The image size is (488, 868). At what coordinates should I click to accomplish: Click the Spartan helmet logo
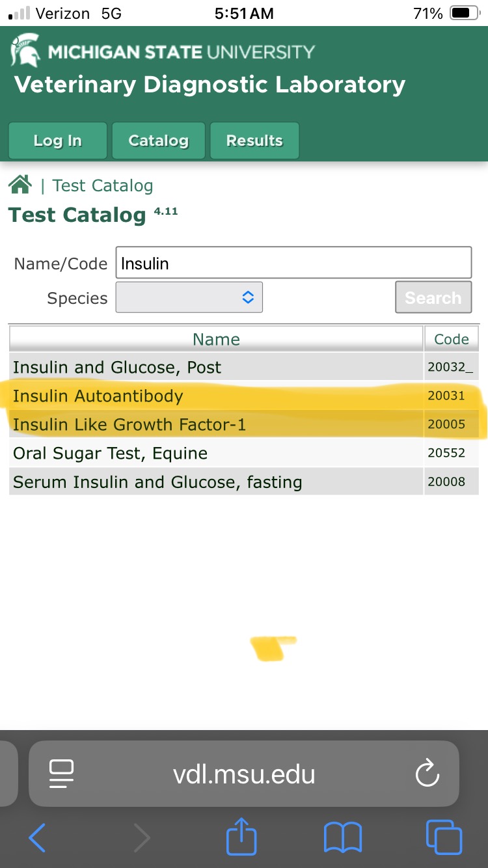click(x=25, y=51)
